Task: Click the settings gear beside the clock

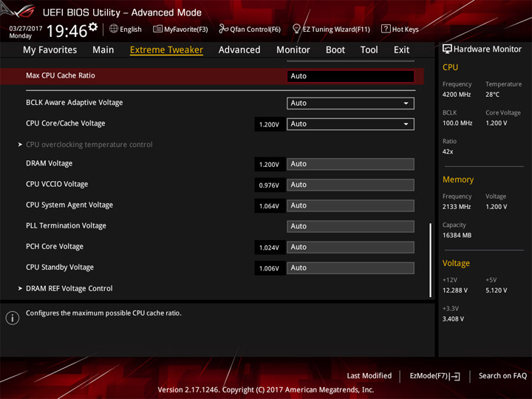Action: [93, 27]
